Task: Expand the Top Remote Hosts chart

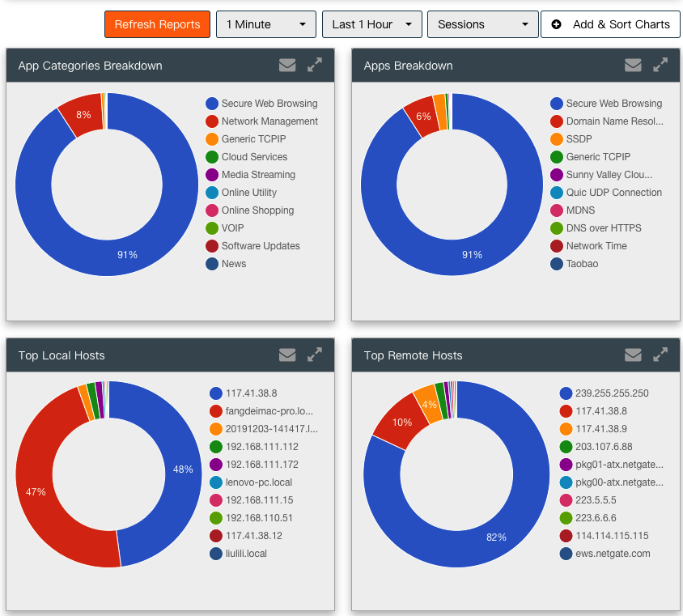Action: coord(660,355)
